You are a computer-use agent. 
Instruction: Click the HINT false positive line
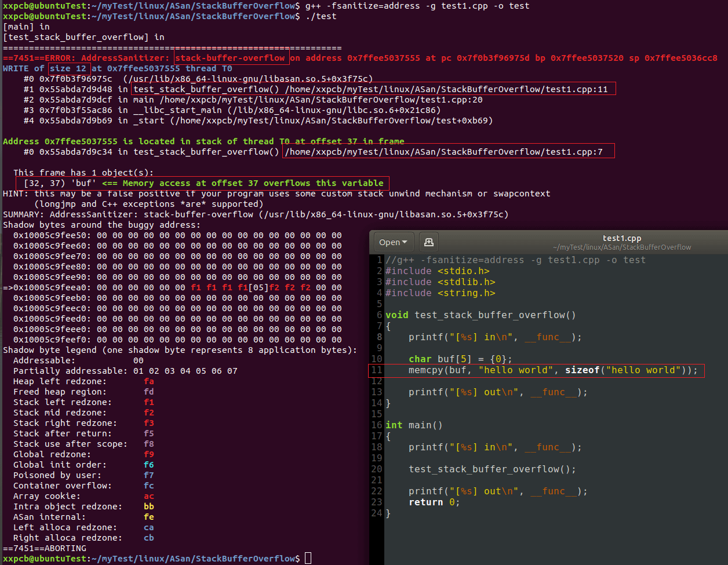276,194
